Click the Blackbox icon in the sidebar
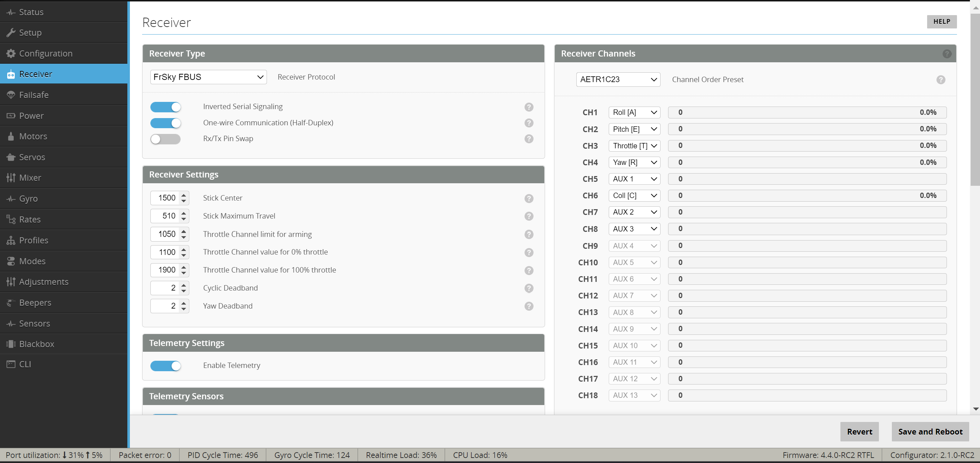980x463 pixels. click(11, 344)
